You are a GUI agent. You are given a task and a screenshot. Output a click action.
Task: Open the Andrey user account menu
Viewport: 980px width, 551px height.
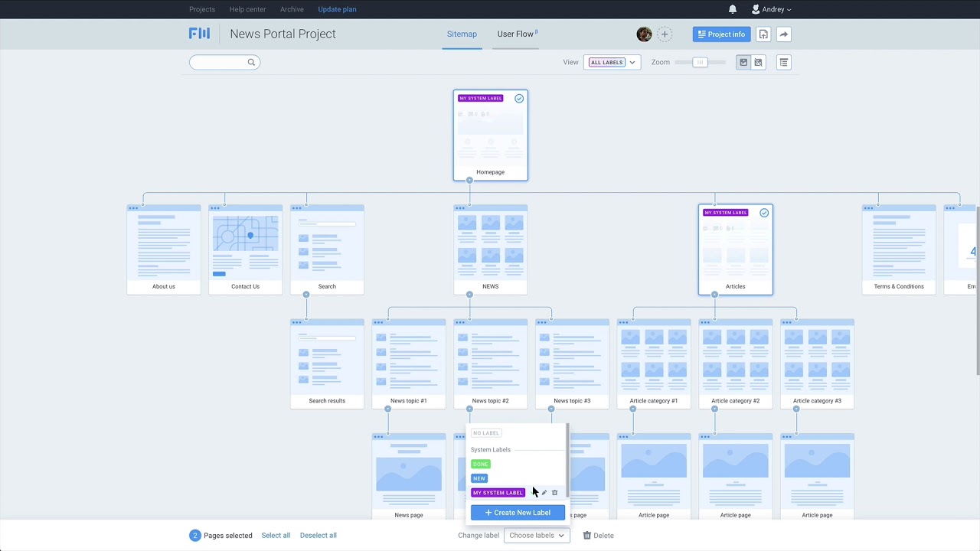coord(772,9)
